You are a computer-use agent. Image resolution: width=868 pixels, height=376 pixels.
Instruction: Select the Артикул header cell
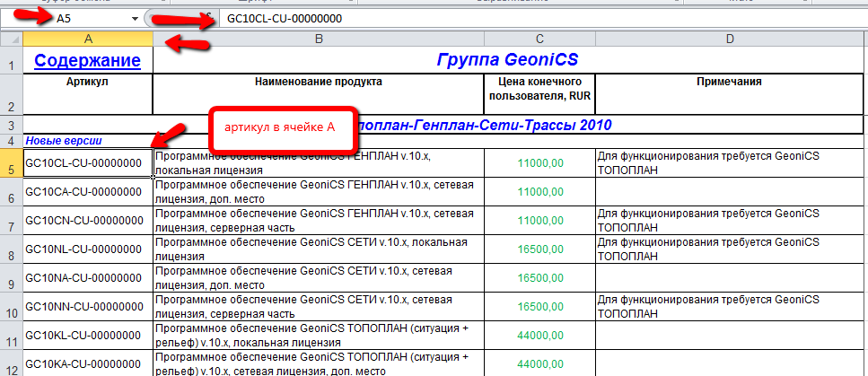tap(87, 94)
